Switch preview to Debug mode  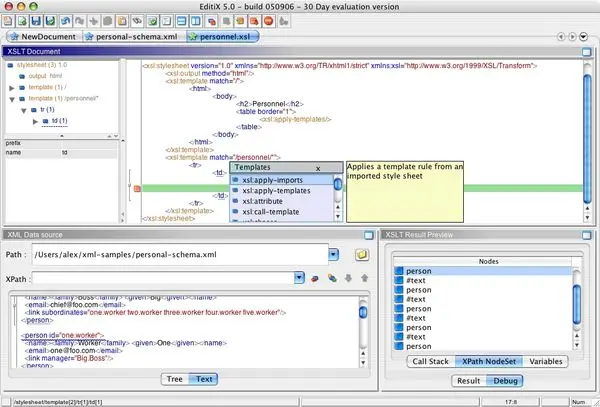click(x=505, y=381)
